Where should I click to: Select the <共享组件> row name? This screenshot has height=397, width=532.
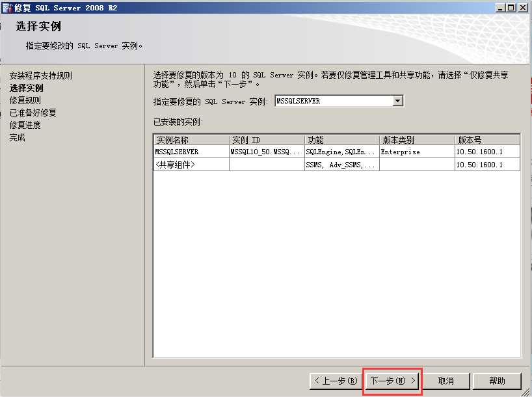click(192, 165)
